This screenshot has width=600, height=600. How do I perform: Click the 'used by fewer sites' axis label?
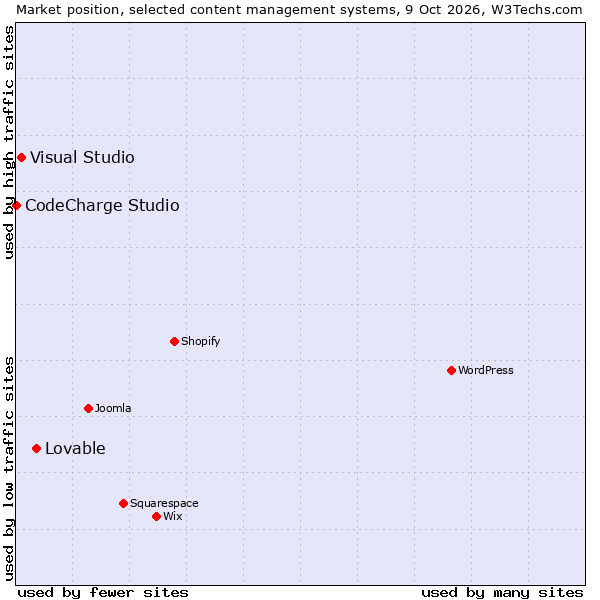pos(103,593)
